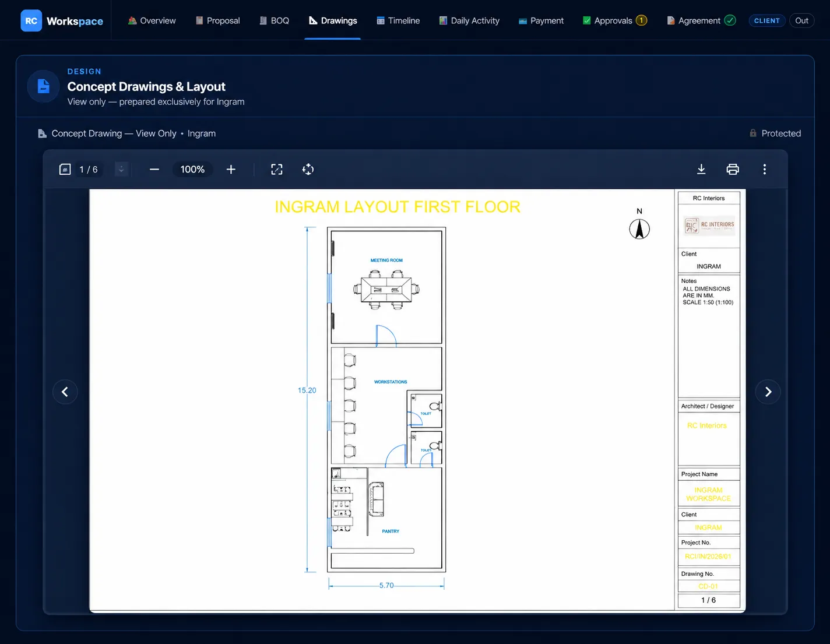Click the rotate page icon
Image resolution: width=830 pixels, height=644 pixels.
pyautogui.click(x=308, y=170)
